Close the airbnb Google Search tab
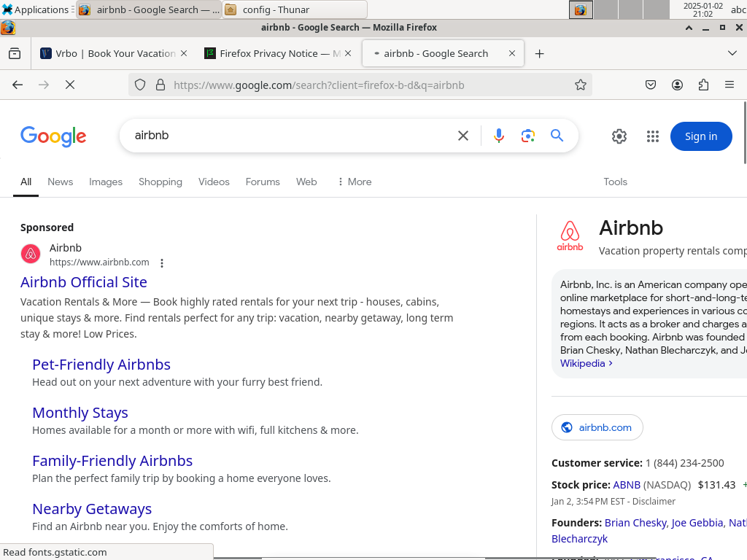 coord(512,53)
